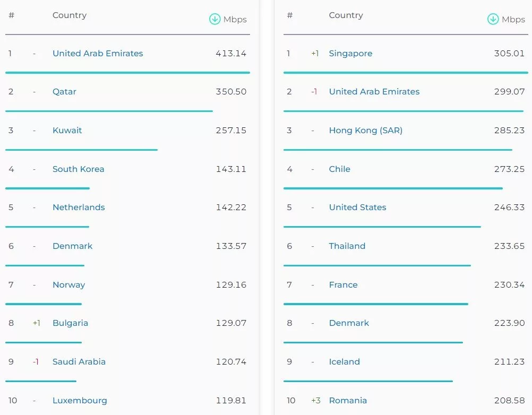532x415 pixels.
Task: Select the Norway country link
Action: click(68, 285)
